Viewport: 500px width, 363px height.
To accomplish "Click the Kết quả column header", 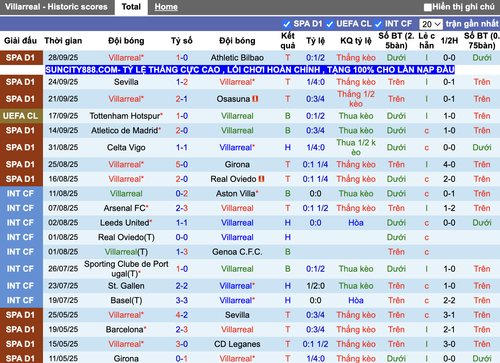I will pos(288,41).
